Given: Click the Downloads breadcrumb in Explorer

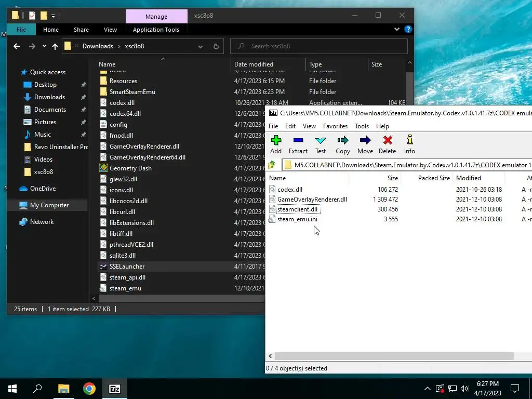Looking at the screenshot, I should tap(98, 46).
